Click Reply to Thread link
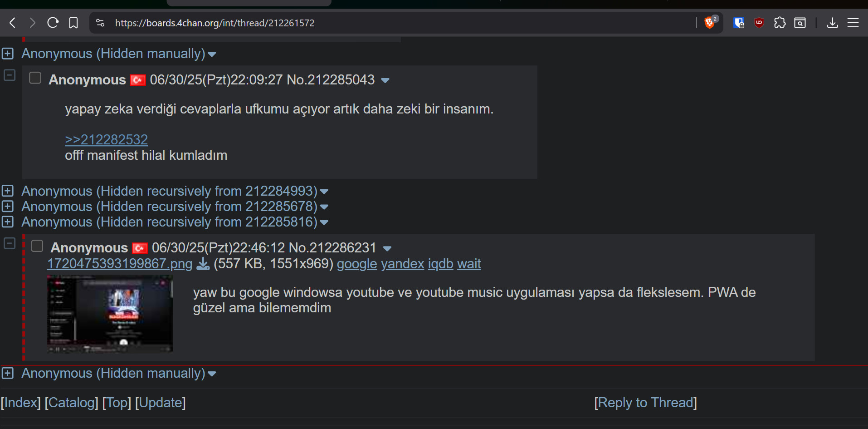The width and height of the screenshot is (868, 429). [645, 403]
